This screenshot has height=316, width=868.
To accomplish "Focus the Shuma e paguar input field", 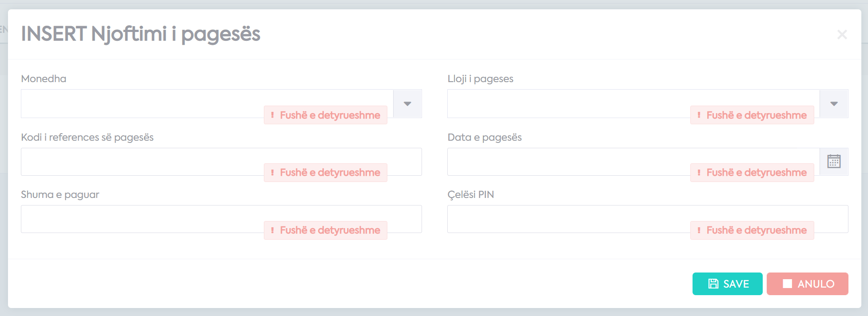I will coord(221,219).
